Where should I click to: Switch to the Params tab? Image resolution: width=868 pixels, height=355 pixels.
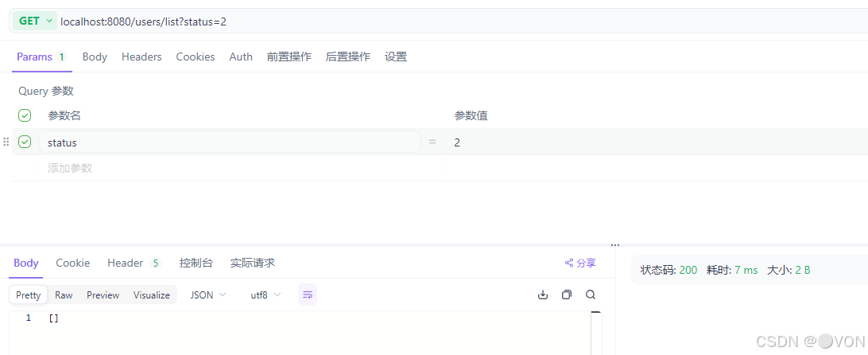pos(41,57)
